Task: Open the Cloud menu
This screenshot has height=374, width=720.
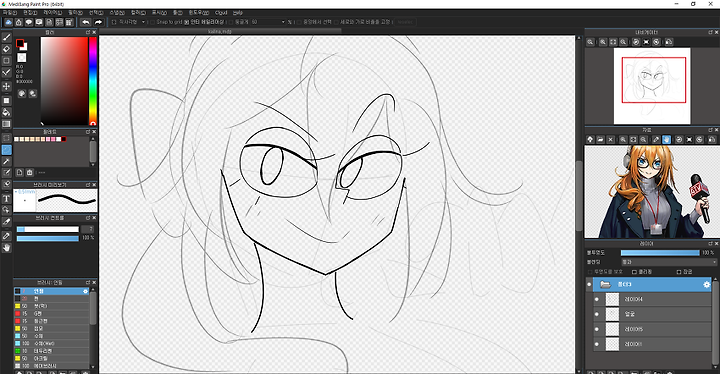Action: pos(221,13)
